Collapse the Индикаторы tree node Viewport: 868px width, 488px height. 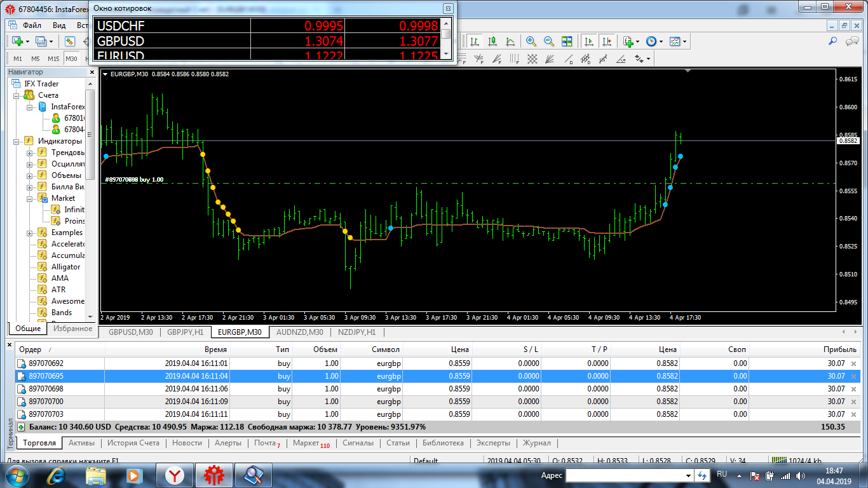point(17,141)
